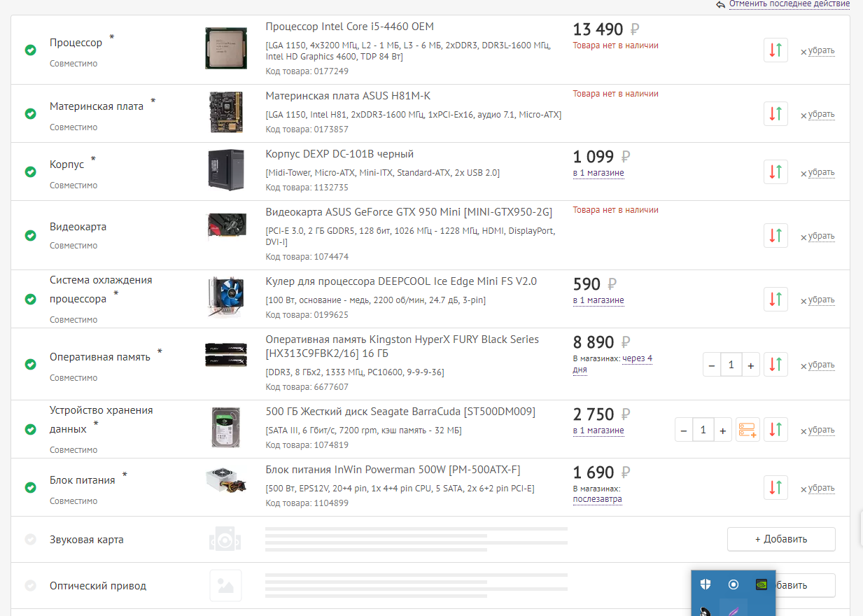The height and width of the screenshot is (616, 863).
Task: Click swap arrows icon in Процессор row
Action: (x=776, y=50)
